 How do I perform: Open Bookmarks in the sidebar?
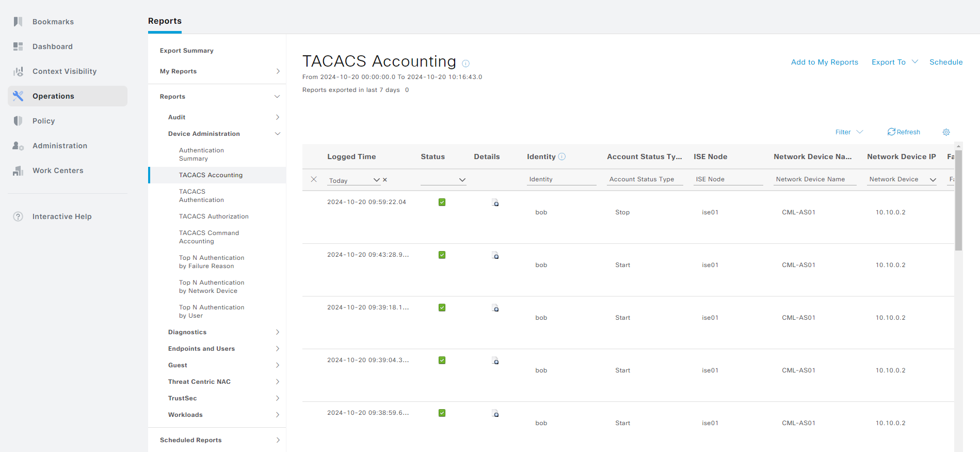pos(53,22)
